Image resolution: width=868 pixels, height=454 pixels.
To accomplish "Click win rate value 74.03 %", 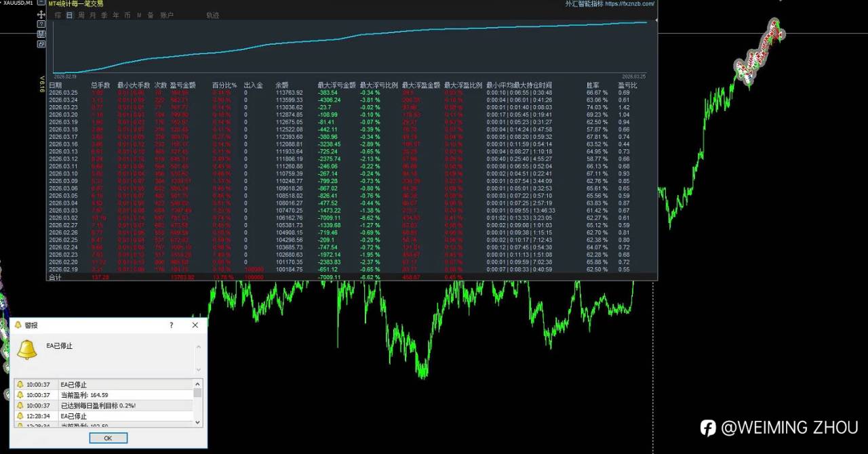I will pos(597,107).
